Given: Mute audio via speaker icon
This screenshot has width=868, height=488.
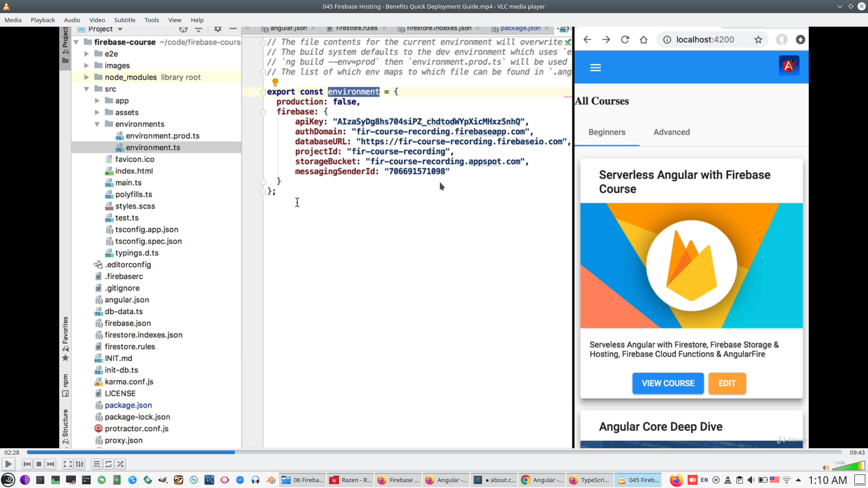Looking at the screenshot, I should pos(826,468).
